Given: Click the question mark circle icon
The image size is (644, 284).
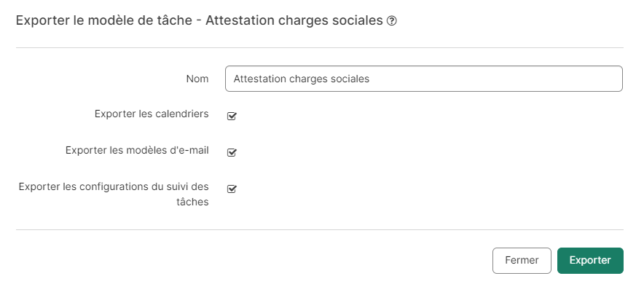Looking at the screenshot, I should (392, 21).
